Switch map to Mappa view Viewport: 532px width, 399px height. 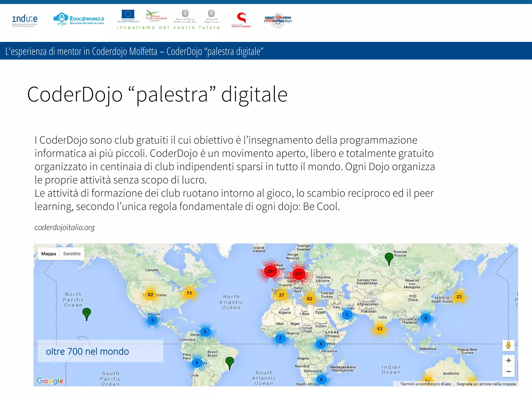49,254
